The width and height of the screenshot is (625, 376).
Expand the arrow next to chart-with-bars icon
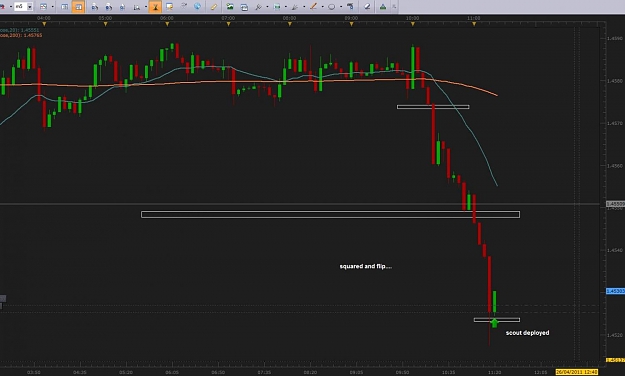tap(146, 7)
